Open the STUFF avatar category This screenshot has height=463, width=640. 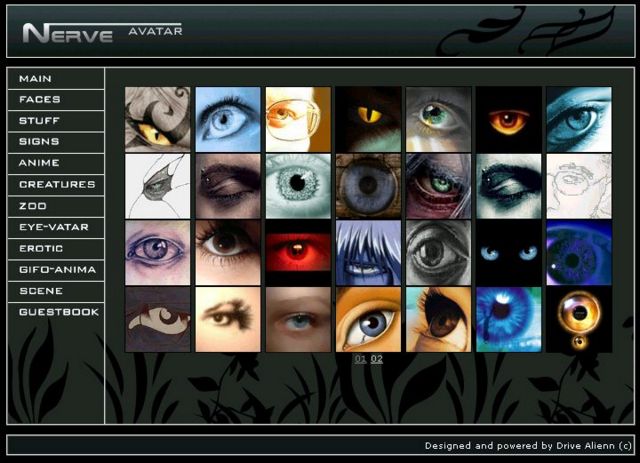pyautogui.click(x=56, y=121)
